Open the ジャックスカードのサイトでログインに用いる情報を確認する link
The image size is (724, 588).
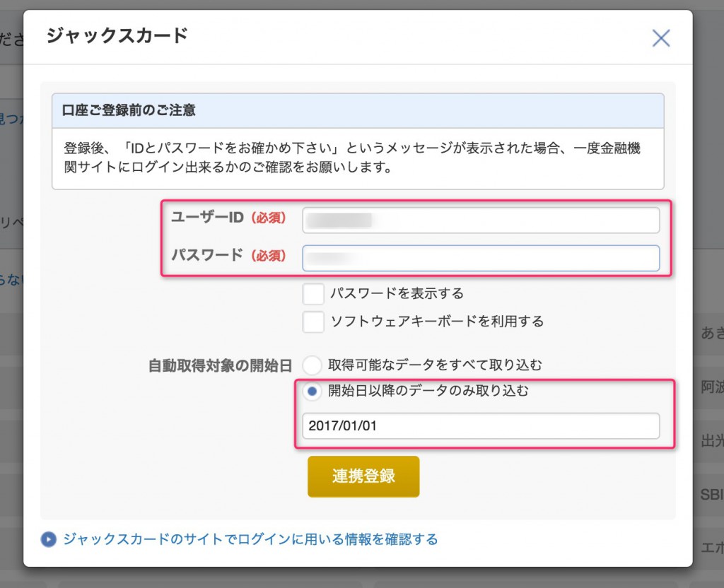(x=251, y=539)
